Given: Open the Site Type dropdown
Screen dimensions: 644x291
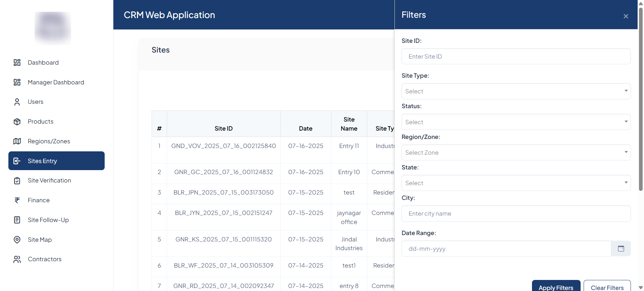Looking at the screenshot, I should pyautogui.click(x=516, y=91).
